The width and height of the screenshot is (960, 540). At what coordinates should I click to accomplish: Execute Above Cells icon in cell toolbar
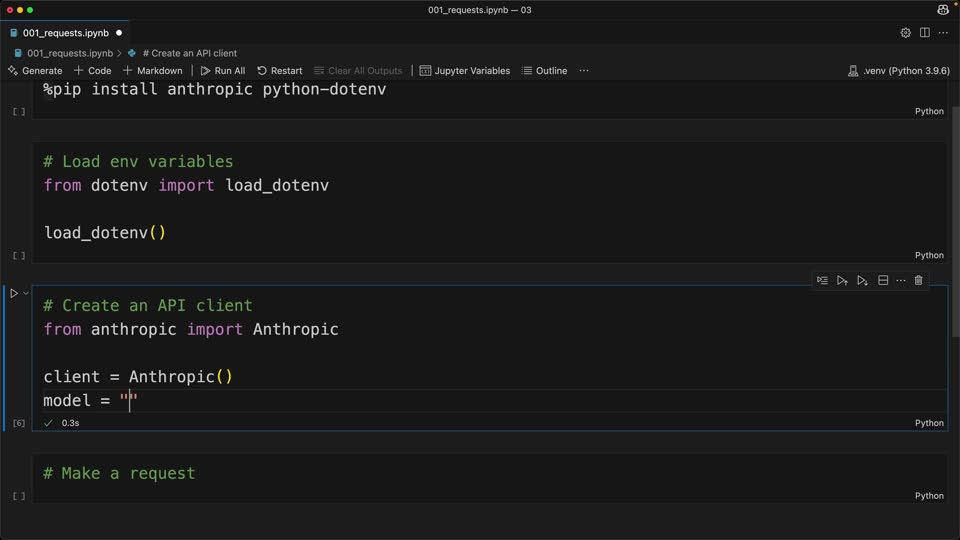842,280
